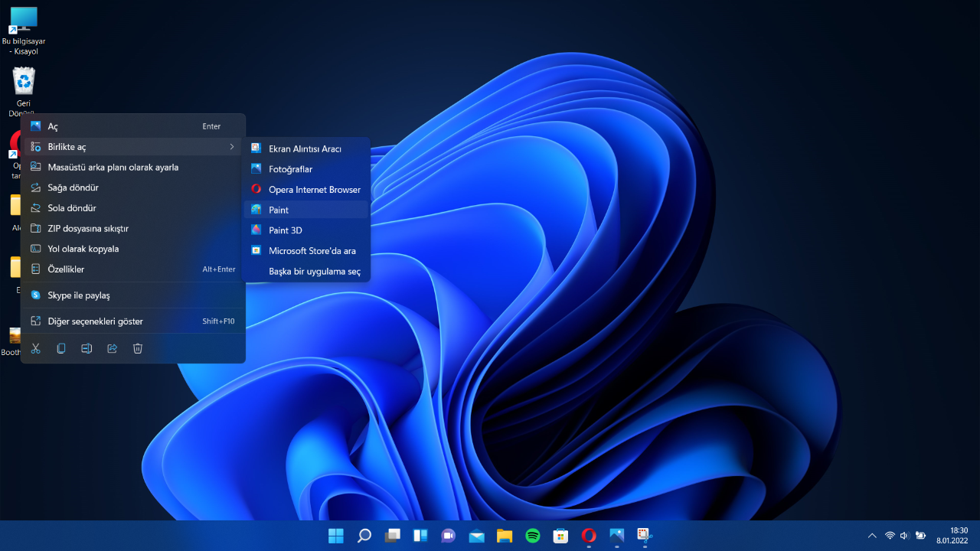Viewport: 980px width, 551px height.
Task: Show Diğer seçenekleri göster
Action: [133, 321]
